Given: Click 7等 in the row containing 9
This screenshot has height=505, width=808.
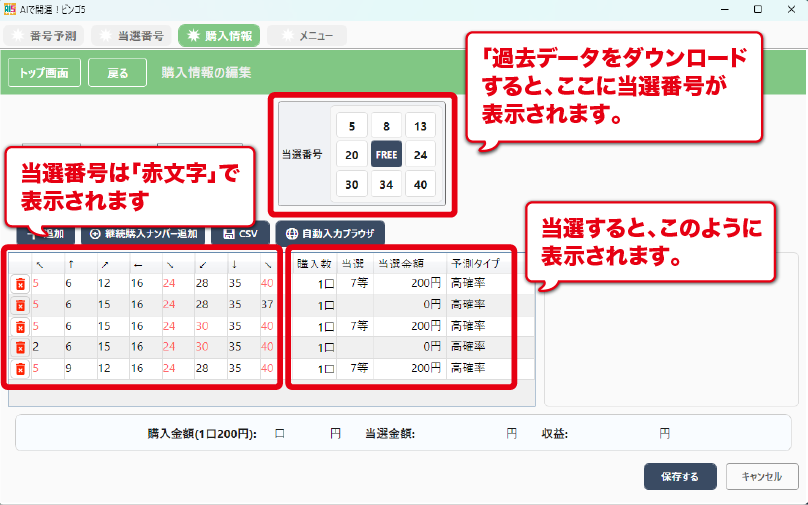Looking at the screenshot, I should click(x=359, y=368).
